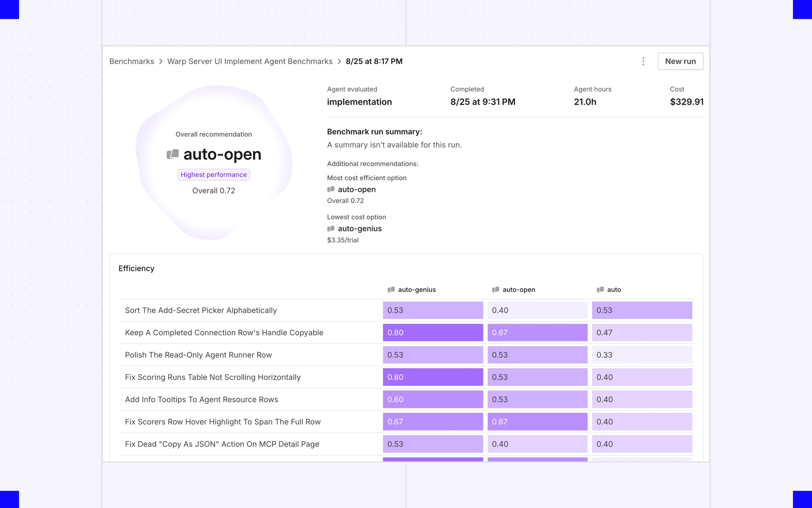Click the auto-open icon in Overall recommendation

coord(173,154)
